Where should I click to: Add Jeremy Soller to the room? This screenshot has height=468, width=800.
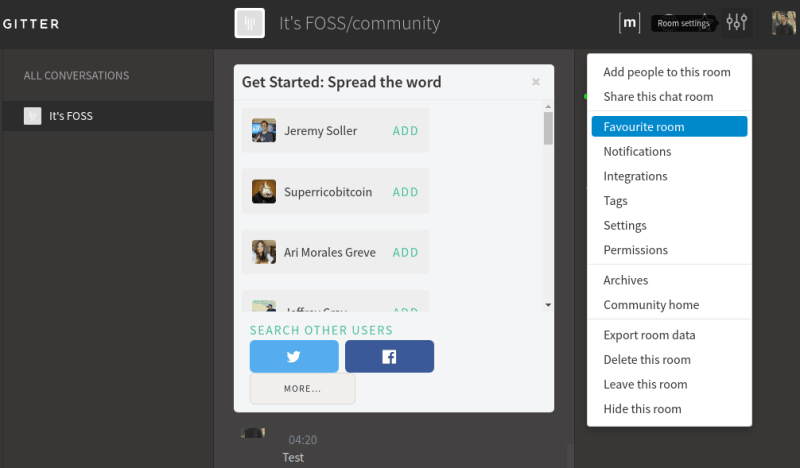(x=405, y=131)
